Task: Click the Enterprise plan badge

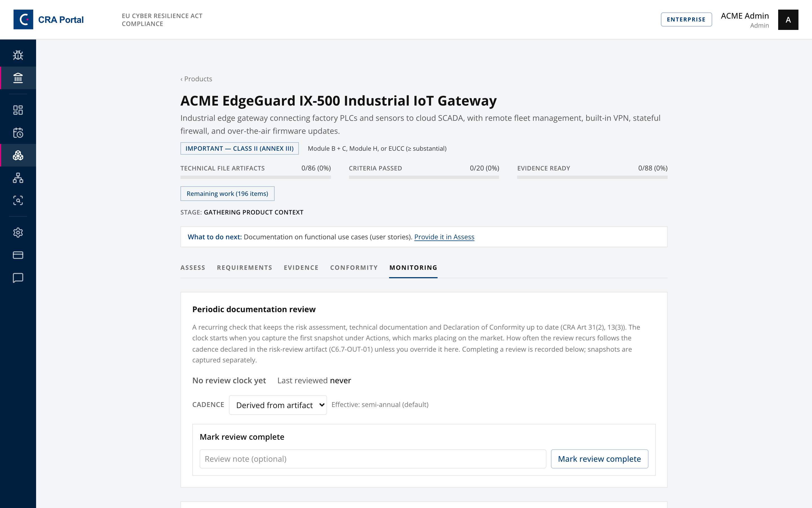Action: point(686,19)
